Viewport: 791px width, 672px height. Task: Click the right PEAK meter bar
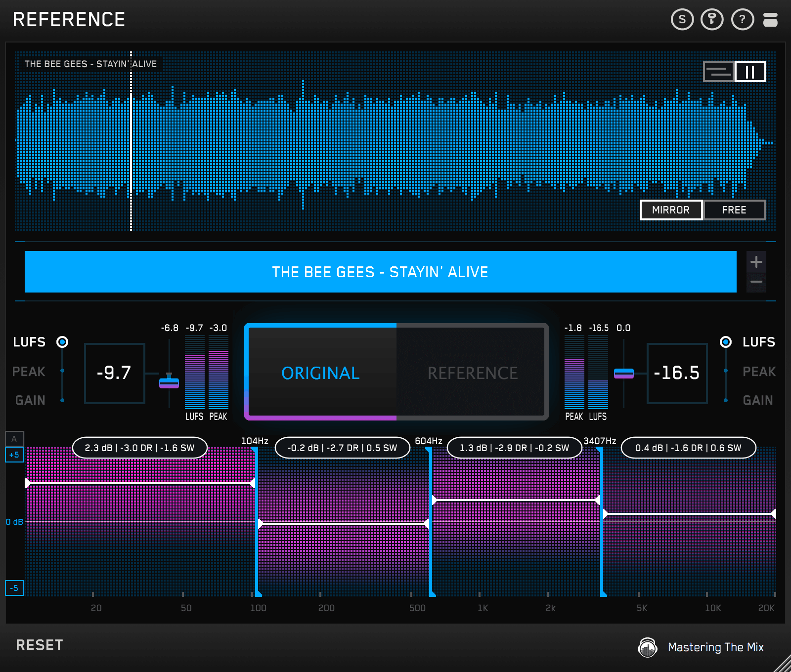(574, 372)
